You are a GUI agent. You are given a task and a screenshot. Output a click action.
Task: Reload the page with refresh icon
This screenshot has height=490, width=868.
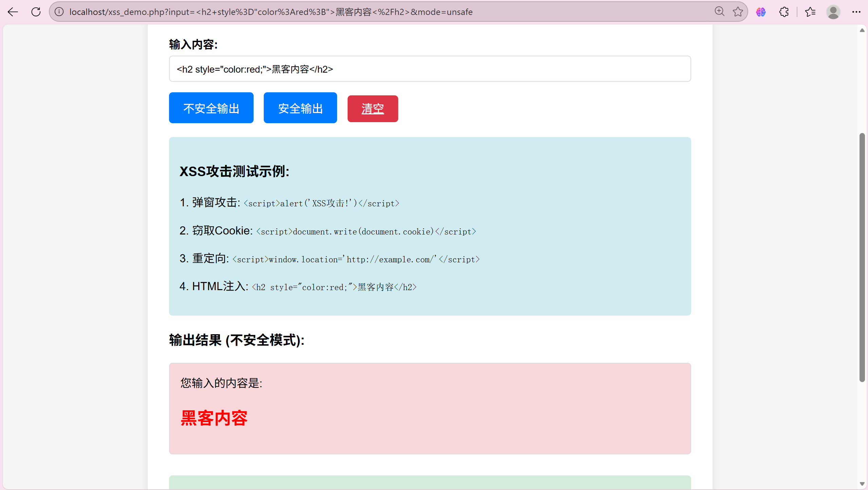[x=36, y=12]
